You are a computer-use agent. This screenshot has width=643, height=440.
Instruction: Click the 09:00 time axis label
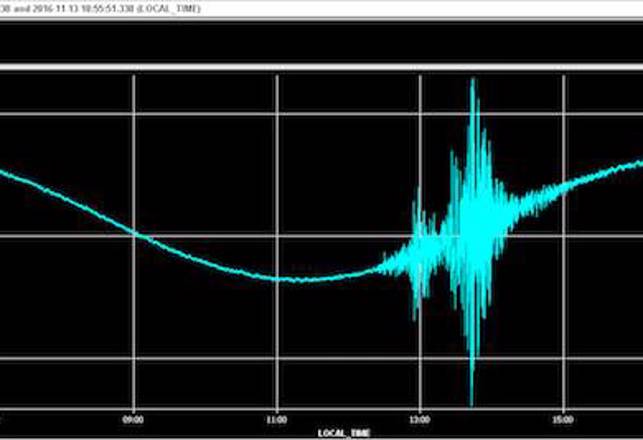pyautogui.click(x=133, y=420)
